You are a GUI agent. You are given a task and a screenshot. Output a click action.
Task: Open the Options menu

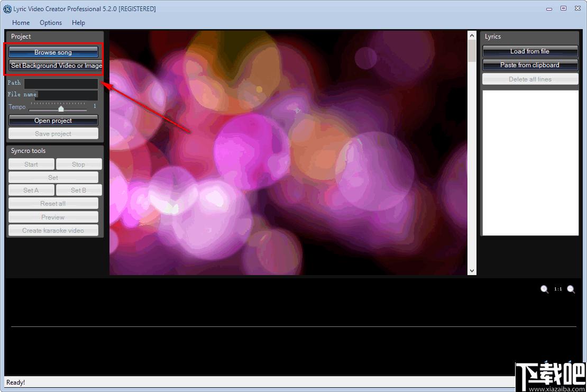click(x=51, y=22)
